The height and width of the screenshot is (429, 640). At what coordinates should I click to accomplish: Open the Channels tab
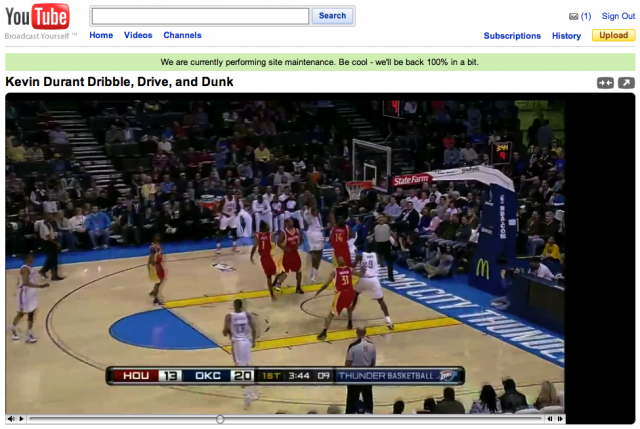click(x=182, y=35)
